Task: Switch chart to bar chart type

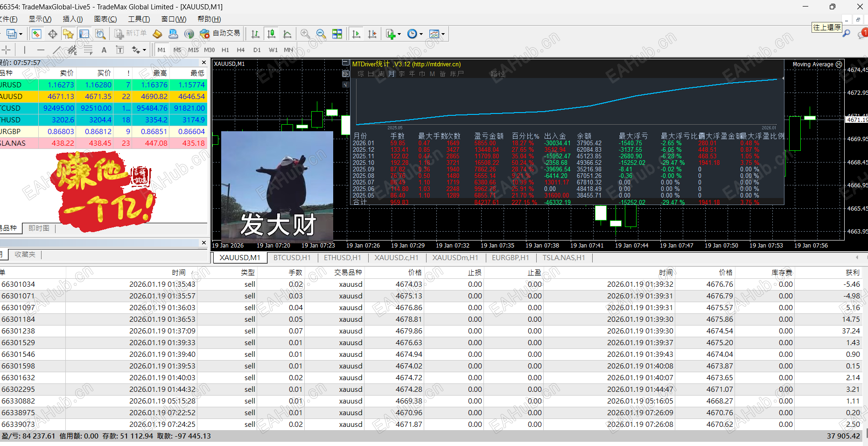Action: (x=255, y=34)
